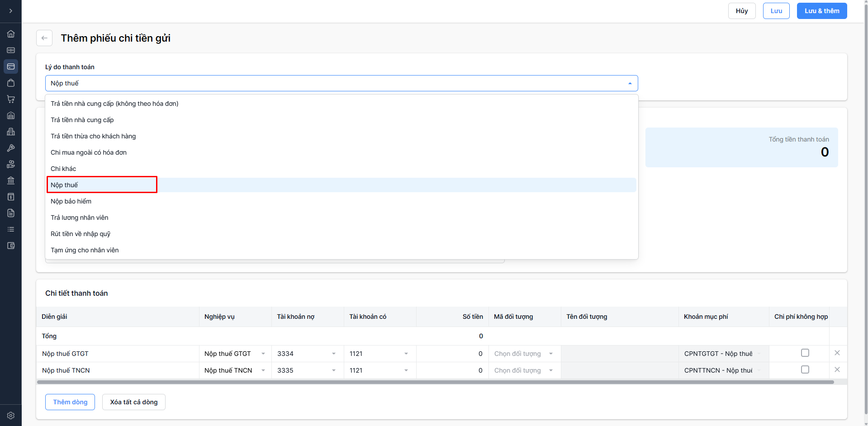Click the Lưu & thêm button

pyautogui.click(x=821, y=11)
